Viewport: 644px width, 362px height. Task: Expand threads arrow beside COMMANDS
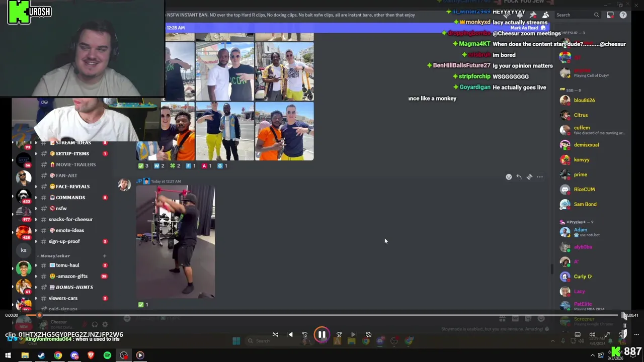coord(36,198)
